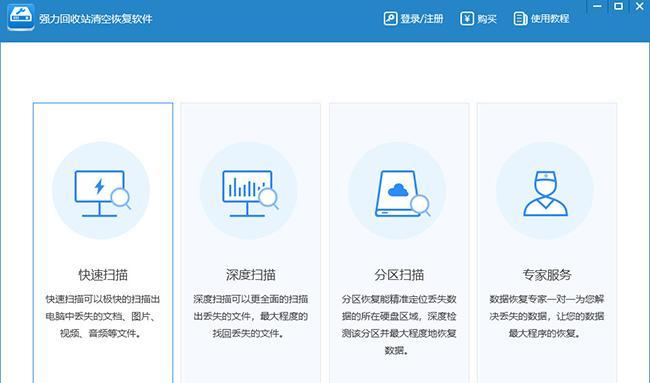Minimize the recovery software window

click(597, 6)
